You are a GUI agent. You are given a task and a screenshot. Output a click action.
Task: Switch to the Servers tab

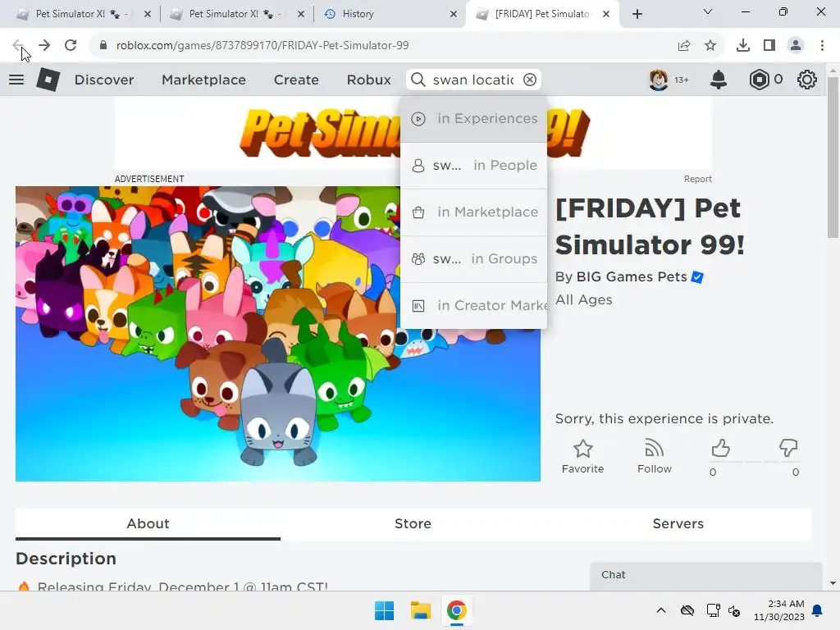(678, 524)
